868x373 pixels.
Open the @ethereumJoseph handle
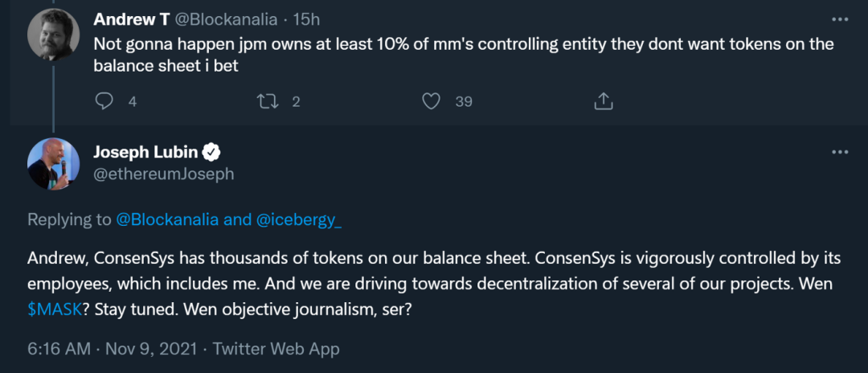[x=164, y=174]
